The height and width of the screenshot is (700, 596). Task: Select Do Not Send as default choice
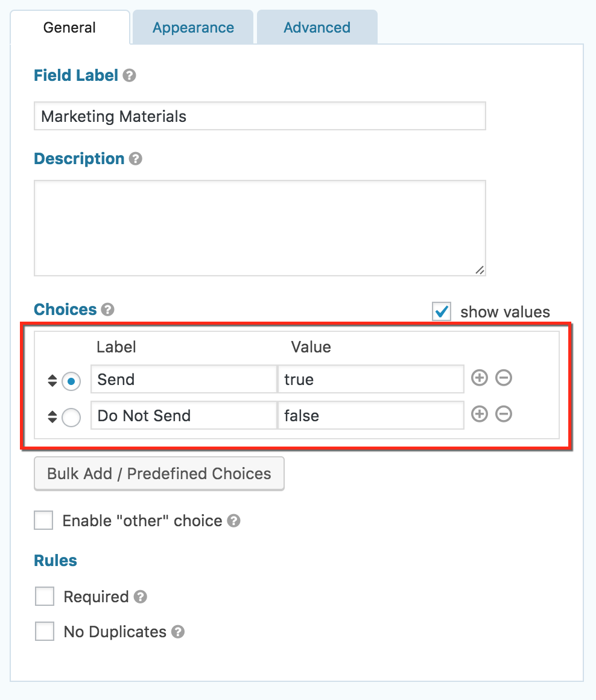(71, 417)
